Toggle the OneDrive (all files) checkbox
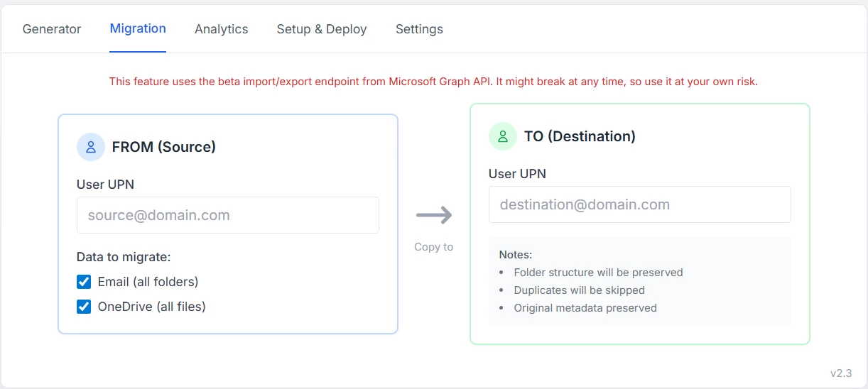The width and height of the screenshot is (868, 389). click(x=84, y=307)
